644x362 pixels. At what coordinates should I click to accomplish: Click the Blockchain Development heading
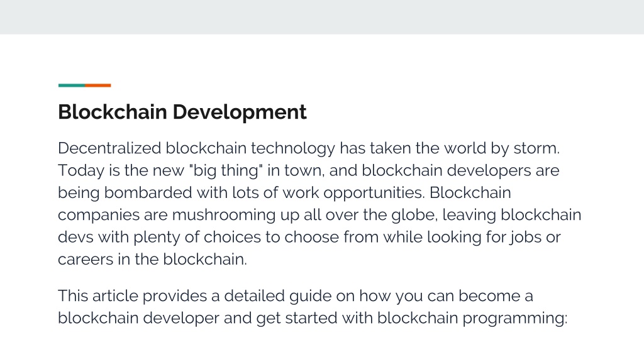coord(182,112)
